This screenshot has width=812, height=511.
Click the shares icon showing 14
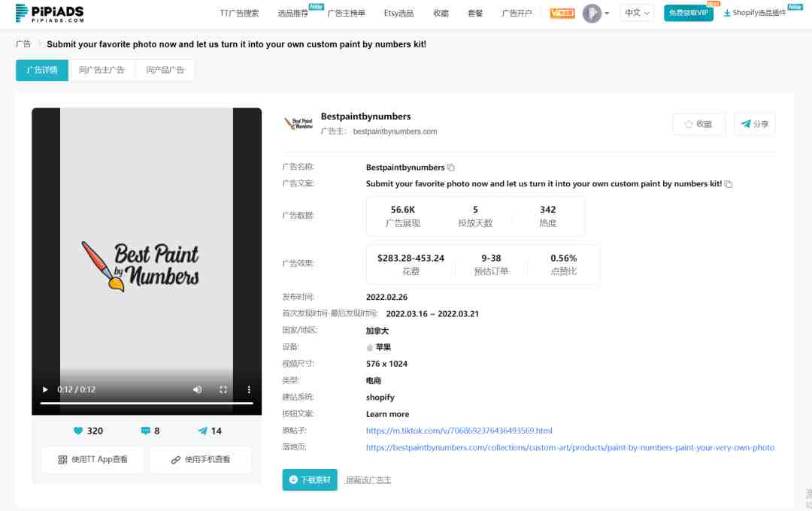coord(202,431)
